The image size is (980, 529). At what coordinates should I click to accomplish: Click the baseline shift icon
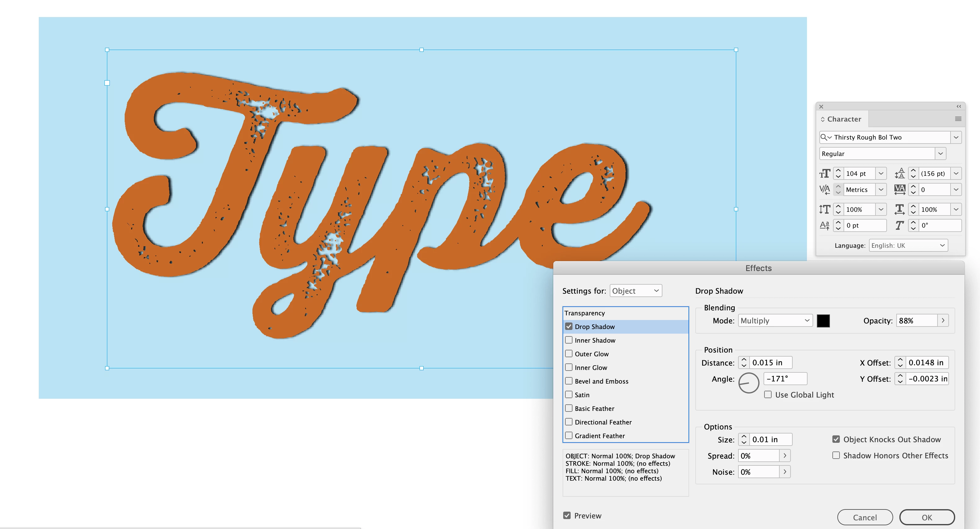coord(824,225)
